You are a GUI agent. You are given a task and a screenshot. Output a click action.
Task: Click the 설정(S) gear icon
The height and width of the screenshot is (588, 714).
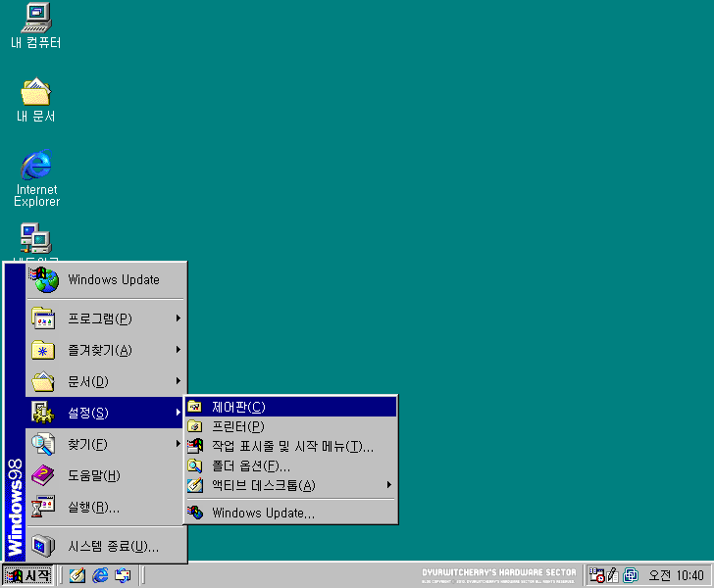tap(43, 413)
